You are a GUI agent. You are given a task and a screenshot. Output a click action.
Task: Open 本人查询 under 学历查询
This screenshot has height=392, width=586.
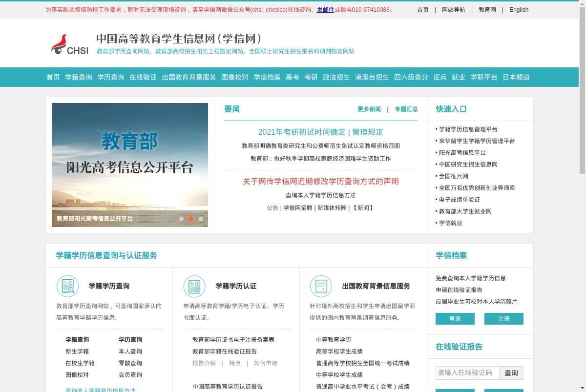pyautogui.click(x=130, y=351)
